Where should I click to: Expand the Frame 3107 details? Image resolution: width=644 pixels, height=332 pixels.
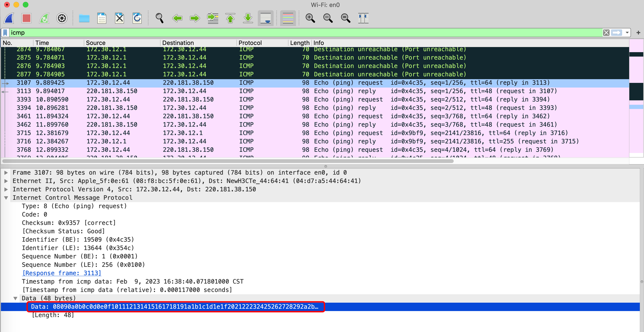click(6, 173)
